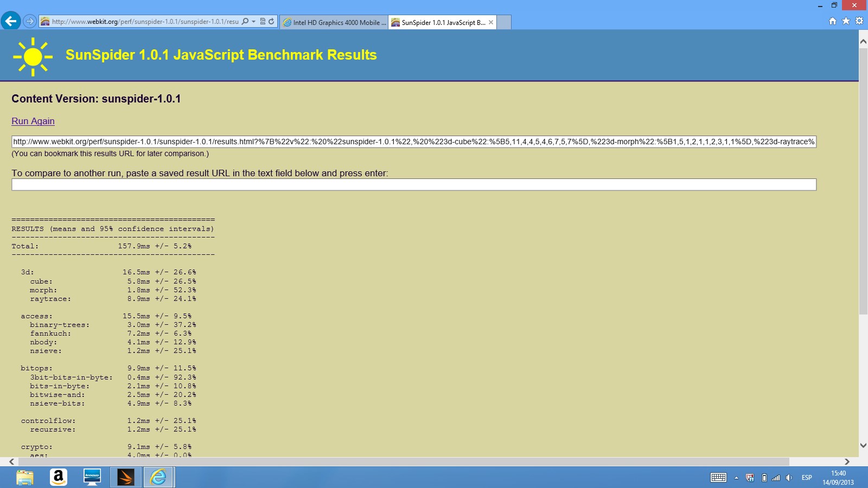
Task: Open the ESP input language selector
Action: click(807, 478)
